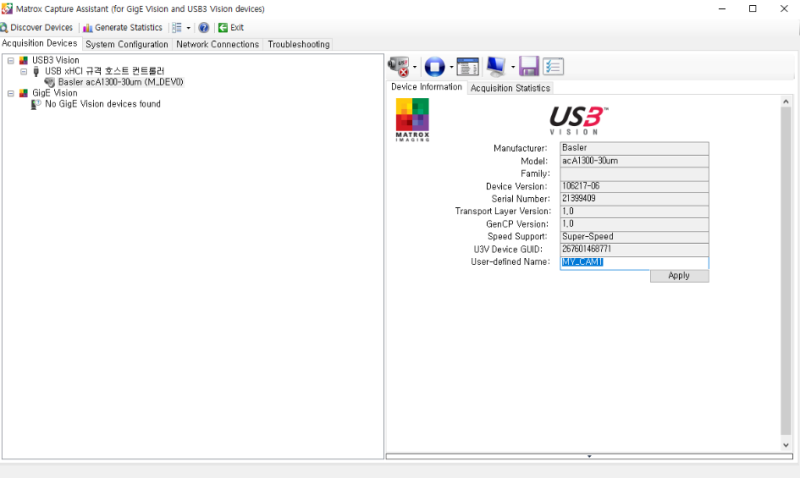Click the device panel scrollbar down arrow

[x=786, y=445]
